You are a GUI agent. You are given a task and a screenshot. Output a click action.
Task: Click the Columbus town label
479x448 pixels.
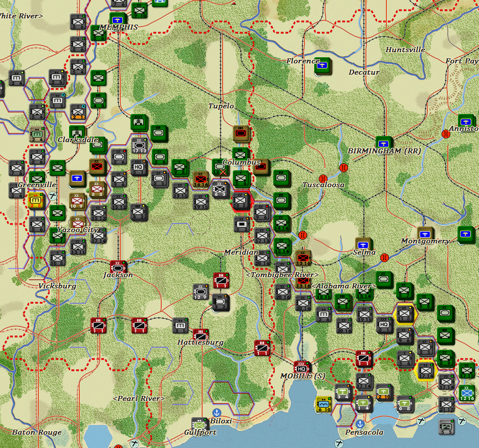(x=242, y=162)
